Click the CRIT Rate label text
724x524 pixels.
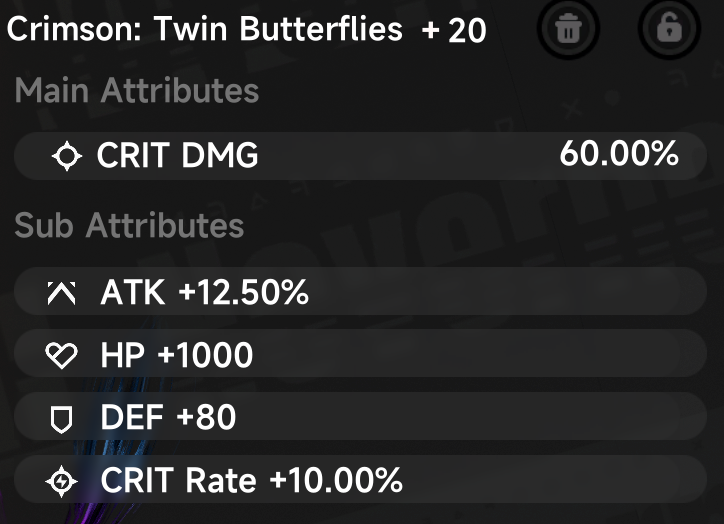pos(178,480)
